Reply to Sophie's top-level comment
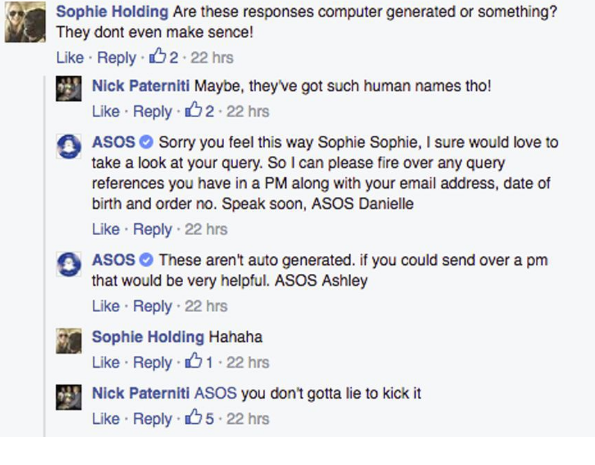The width and height of the screenshot is (595, 465). point(116,58)
